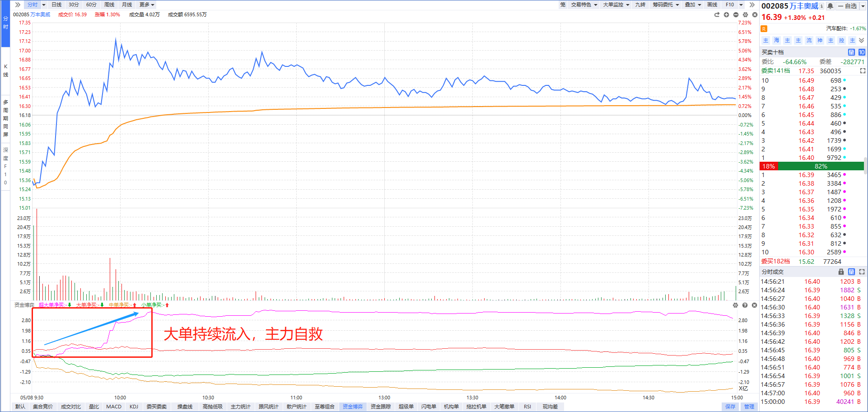Toggle 量 view in 买卖十档 header
868x412 pixels.
[x=851, y=52]
